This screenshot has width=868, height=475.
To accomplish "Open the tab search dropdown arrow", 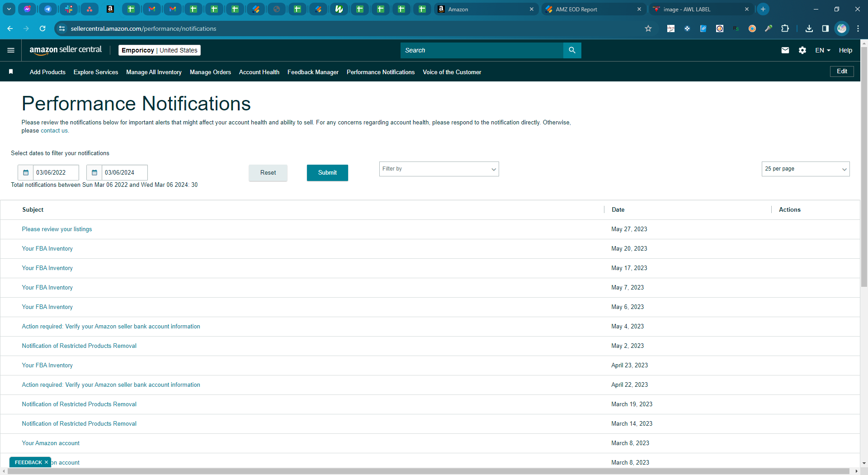I will [x=9, y=9].
